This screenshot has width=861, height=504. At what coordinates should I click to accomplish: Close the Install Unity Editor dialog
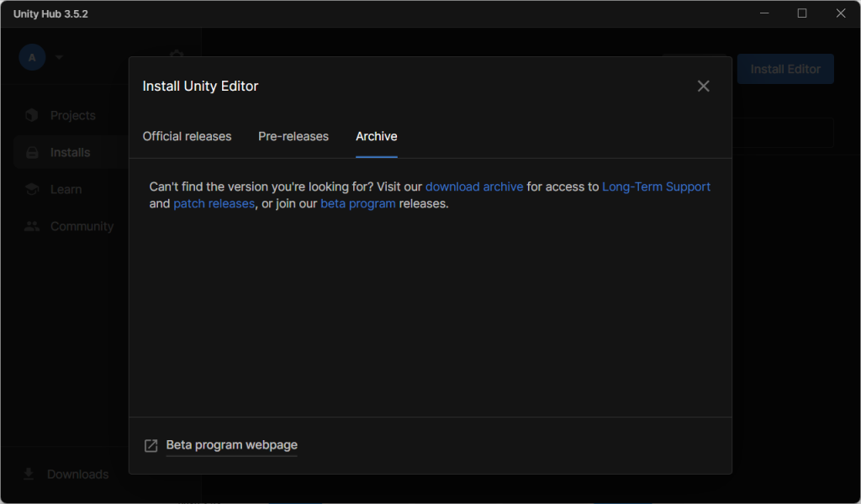coord(704,87)
